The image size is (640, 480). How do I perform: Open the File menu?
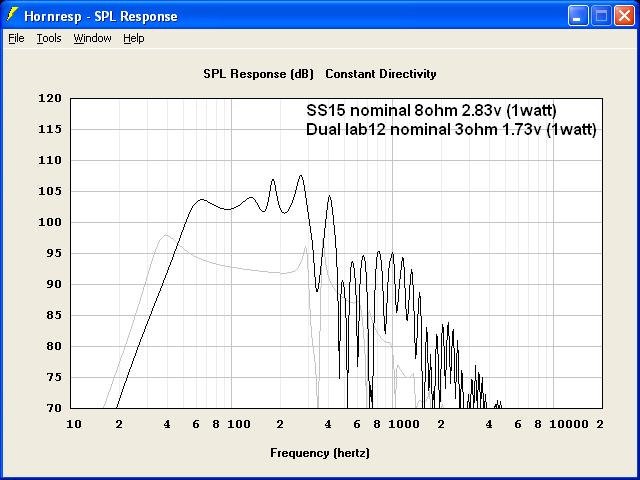(16, 38)
